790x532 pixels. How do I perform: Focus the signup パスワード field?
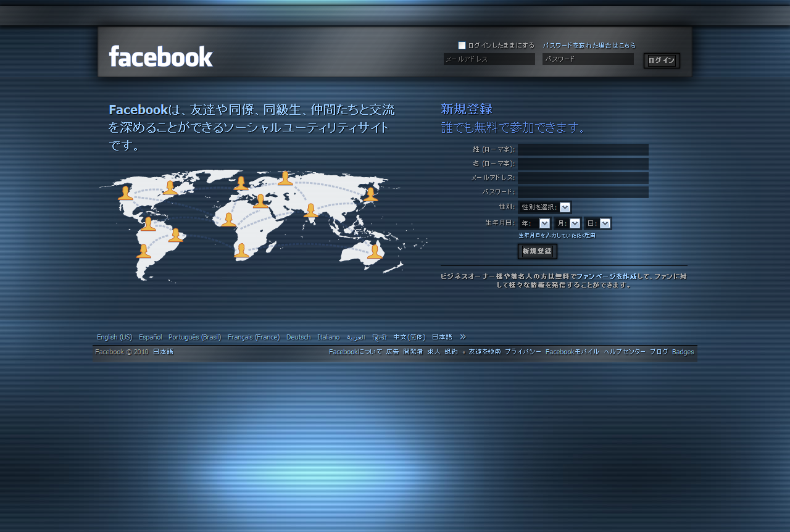click(x=583, y=192)
